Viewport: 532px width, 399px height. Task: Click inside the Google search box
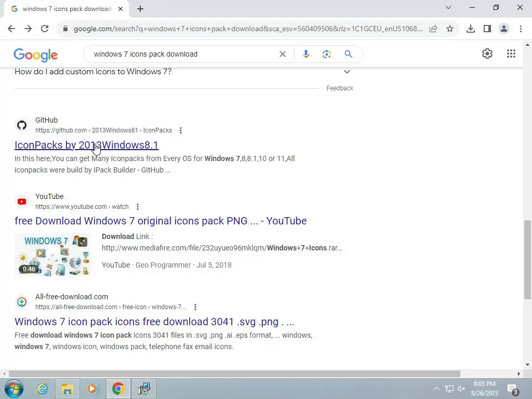point(183,54)
